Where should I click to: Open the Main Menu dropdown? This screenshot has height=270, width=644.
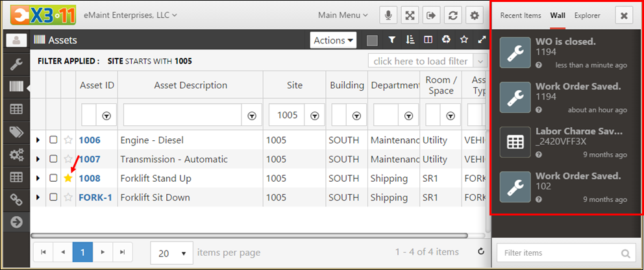pos(343,15)
